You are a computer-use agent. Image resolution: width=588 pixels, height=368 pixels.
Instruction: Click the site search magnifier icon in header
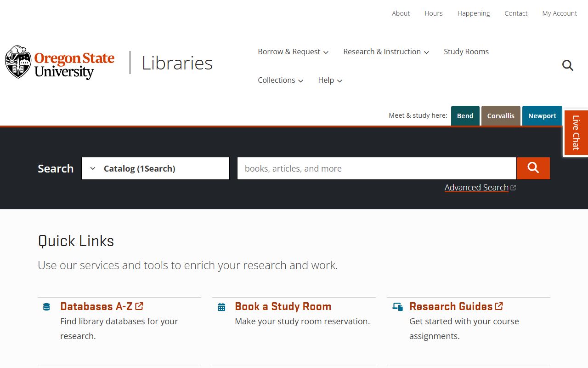point(568,65)
